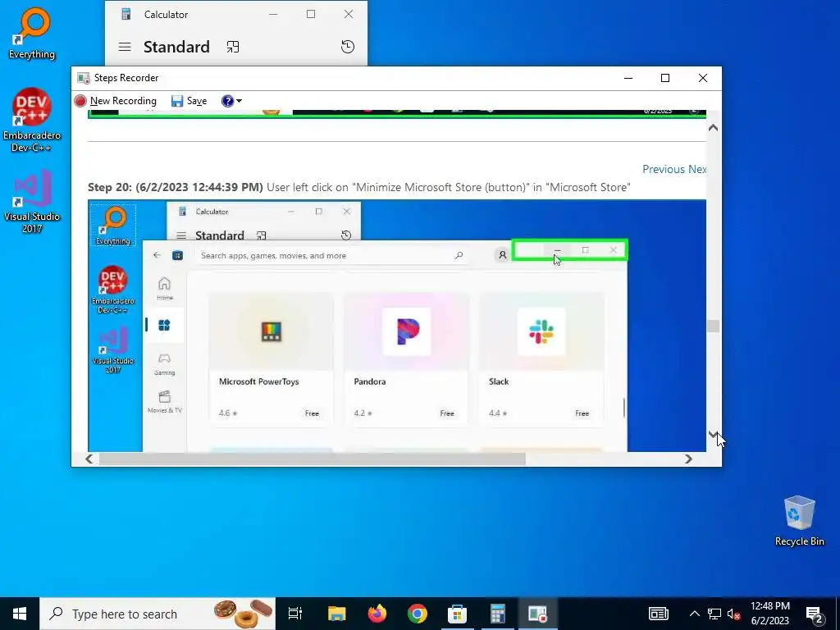Viewport: 840px width, 630px height.
Task: Open Task View from taskbar
Action: coord(295,614)
